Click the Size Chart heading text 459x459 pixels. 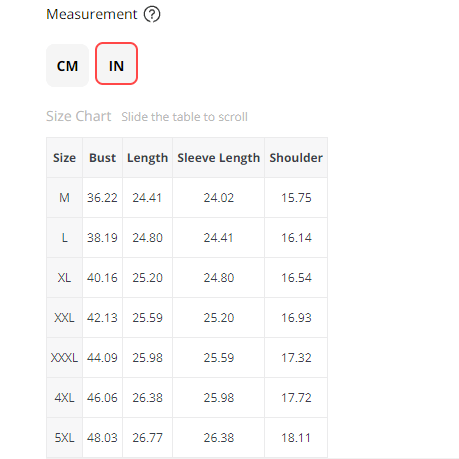pos(79,116)
